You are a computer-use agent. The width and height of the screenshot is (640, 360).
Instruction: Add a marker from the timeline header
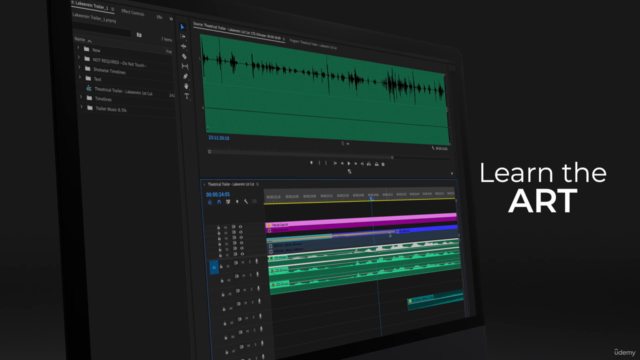click(237, 202)
